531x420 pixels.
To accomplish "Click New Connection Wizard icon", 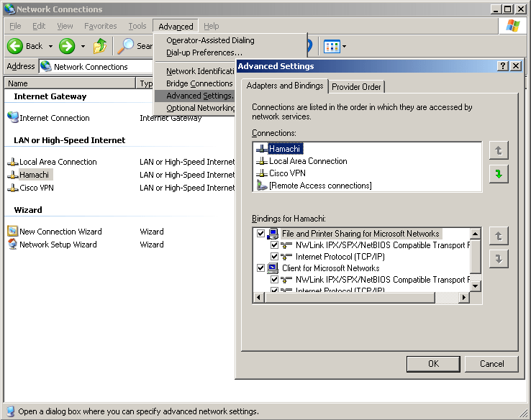I will pos(12,231).
